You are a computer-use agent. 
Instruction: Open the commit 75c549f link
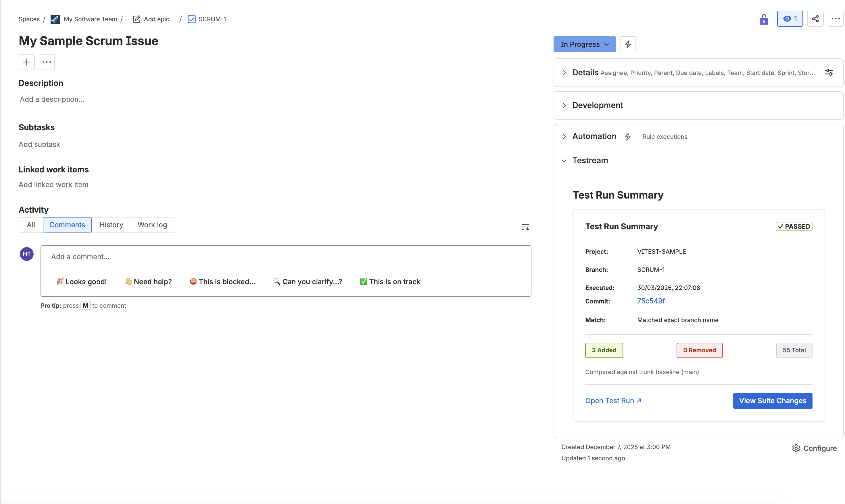tap(651, 301)
